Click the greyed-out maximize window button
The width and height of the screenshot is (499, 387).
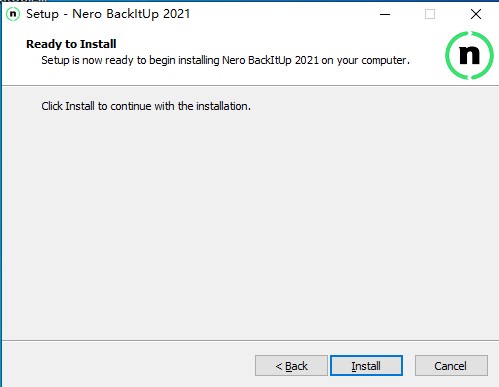pyautogui.click(x=430, y=14)
